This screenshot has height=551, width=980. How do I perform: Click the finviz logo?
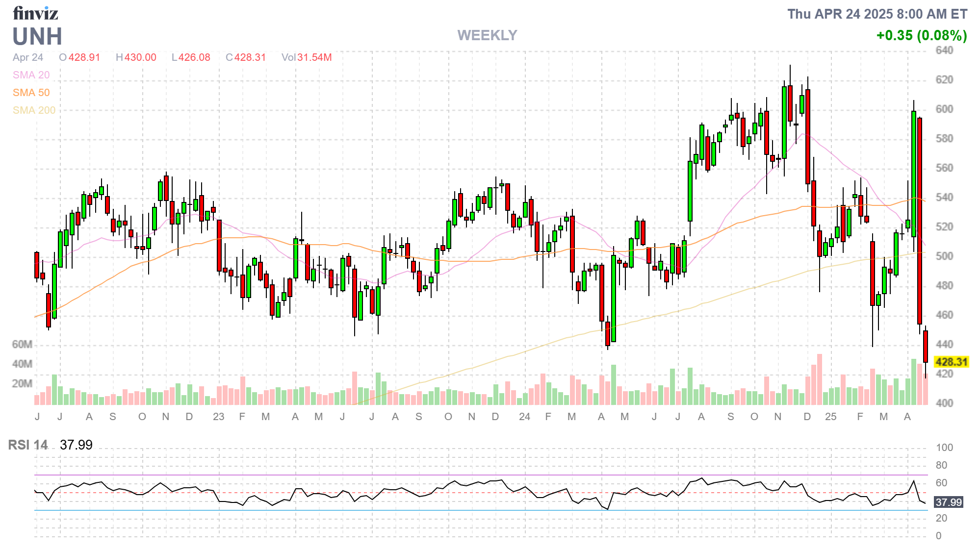pyautogui.click(x=35, y=13)
